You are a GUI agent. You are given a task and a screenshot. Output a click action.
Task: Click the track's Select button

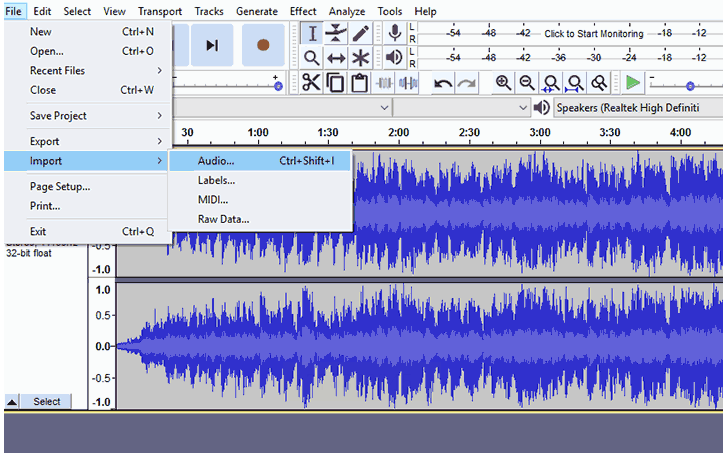47,401
